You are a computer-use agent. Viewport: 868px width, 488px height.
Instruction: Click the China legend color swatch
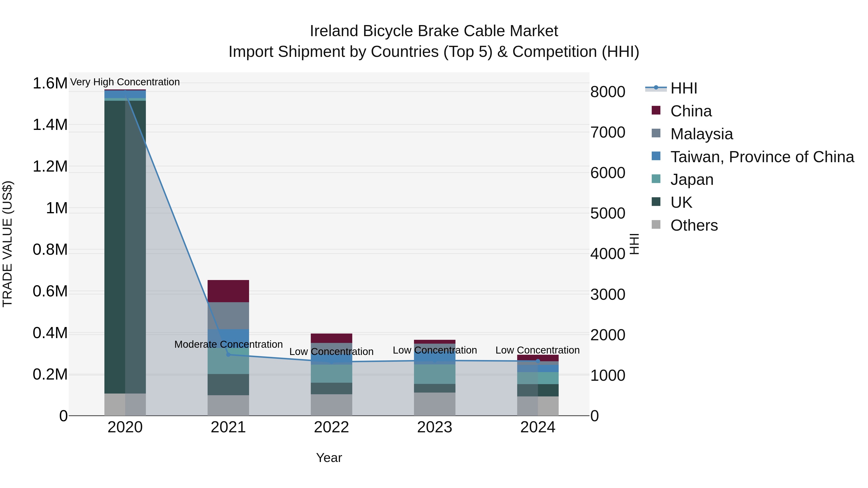point(656,110)
